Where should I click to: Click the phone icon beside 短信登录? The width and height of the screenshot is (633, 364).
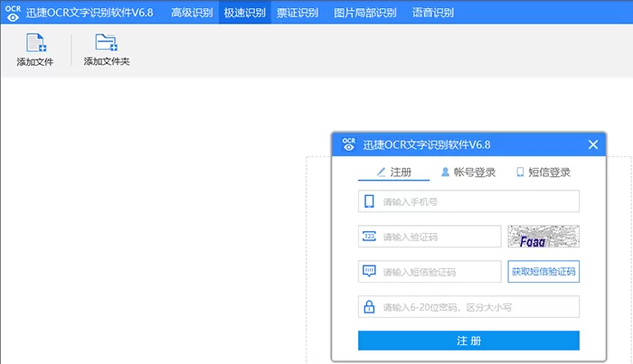(x=520, y=173)
